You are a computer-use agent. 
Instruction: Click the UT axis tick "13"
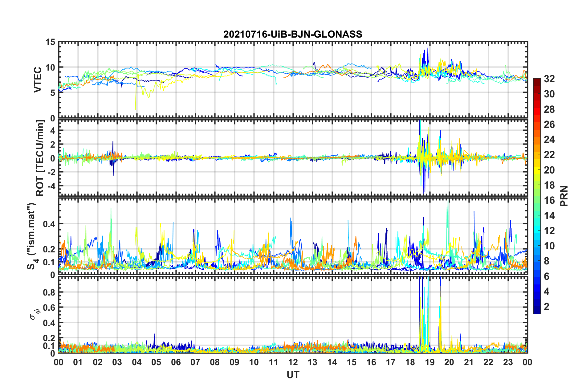tap(313, 362)
